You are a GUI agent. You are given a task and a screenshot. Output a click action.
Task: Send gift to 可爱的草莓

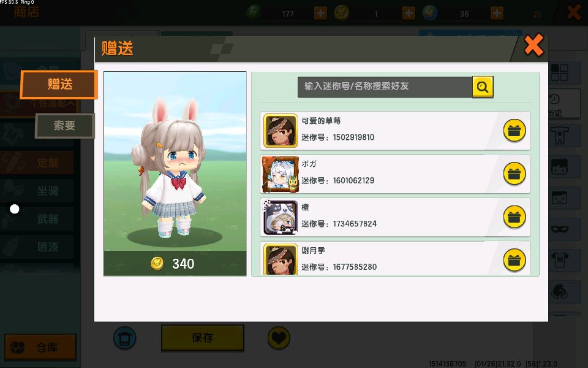coord(514,131)
